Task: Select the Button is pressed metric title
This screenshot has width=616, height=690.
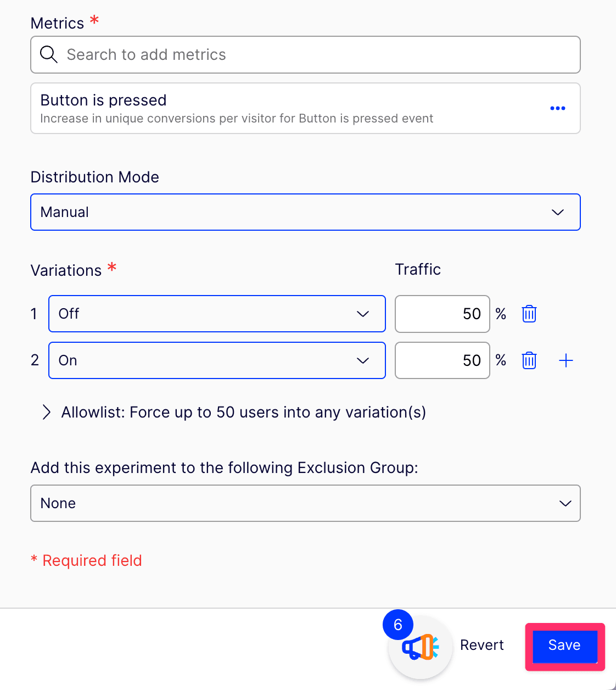Action: pos(103,100)
